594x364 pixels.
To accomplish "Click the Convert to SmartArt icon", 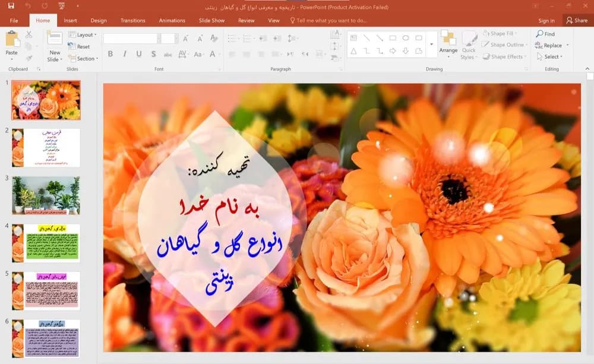I will point(335,58).
